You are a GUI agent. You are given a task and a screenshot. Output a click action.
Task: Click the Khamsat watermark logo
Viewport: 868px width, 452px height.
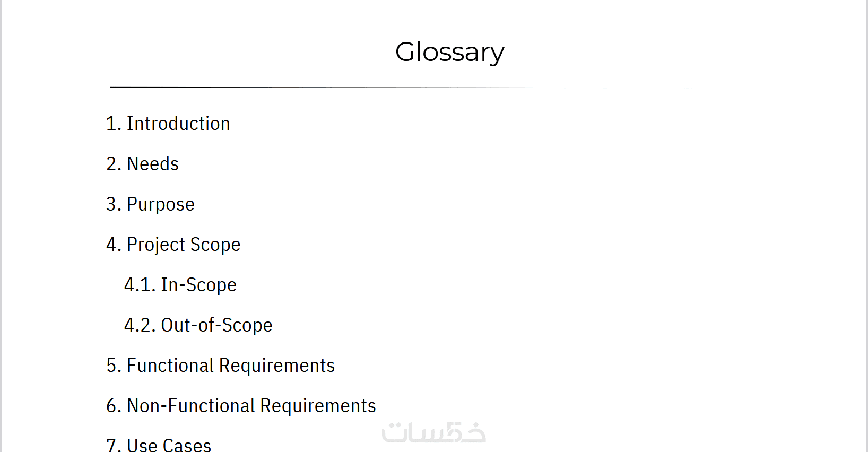click(433, 432)
